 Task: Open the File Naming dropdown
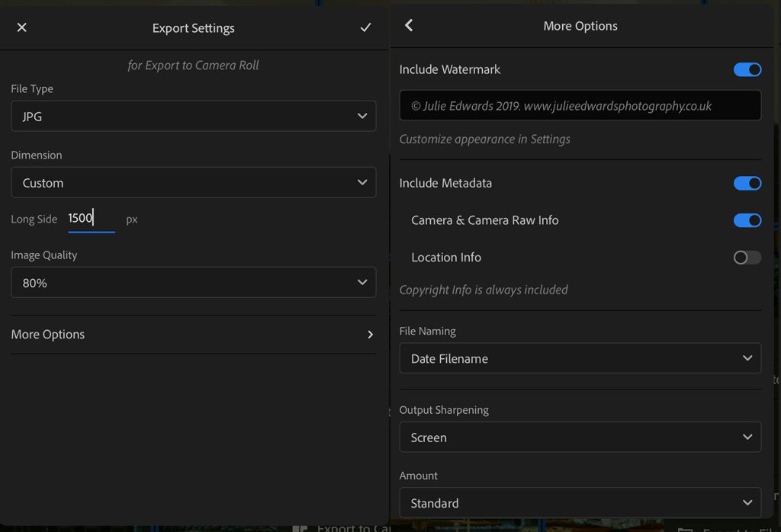(x=580, y=358)
